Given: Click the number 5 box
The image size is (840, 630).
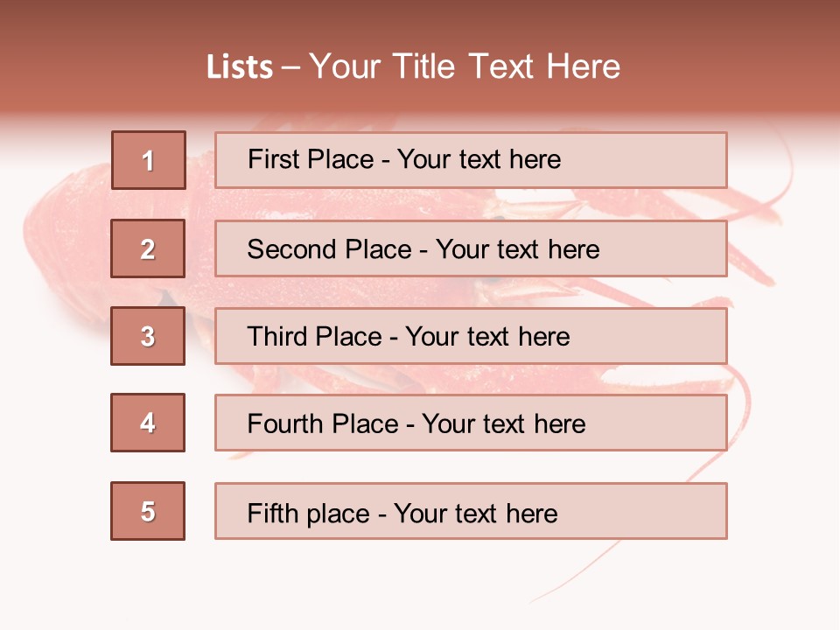Looking at the screenshot, I should pos(148,511).
